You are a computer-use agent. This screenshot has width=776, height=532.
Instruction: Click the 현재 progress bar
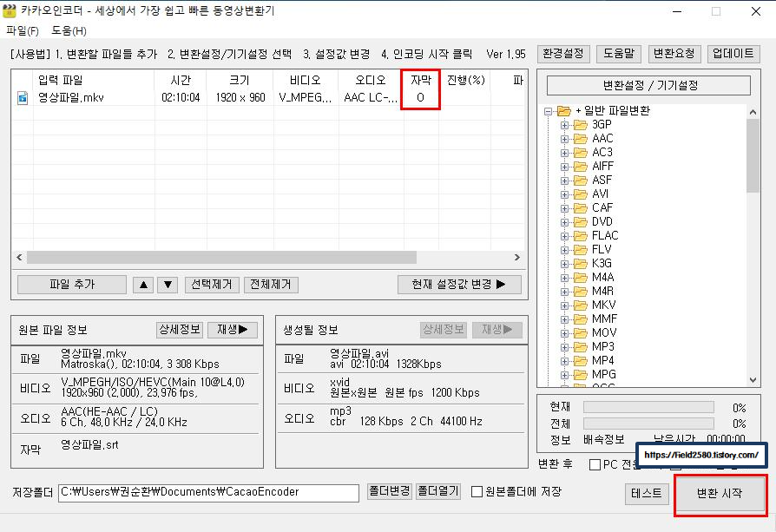point(648,407)
